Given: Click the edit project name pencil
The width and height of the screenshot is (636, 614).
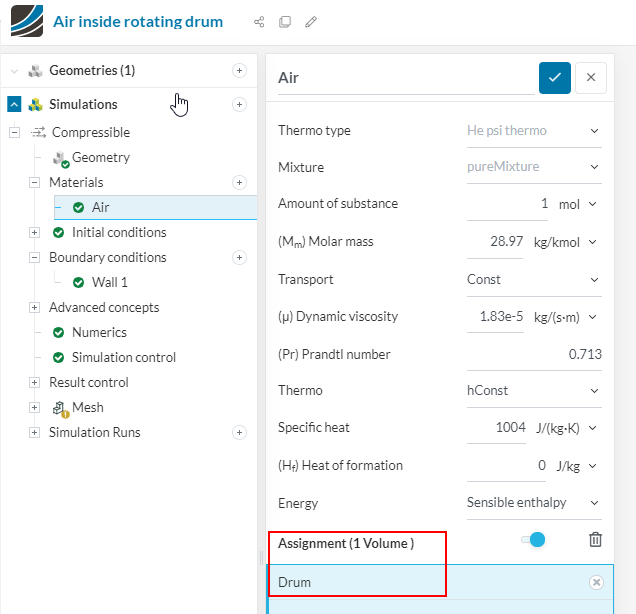Looking at the screenshot, I should (311, 22).
